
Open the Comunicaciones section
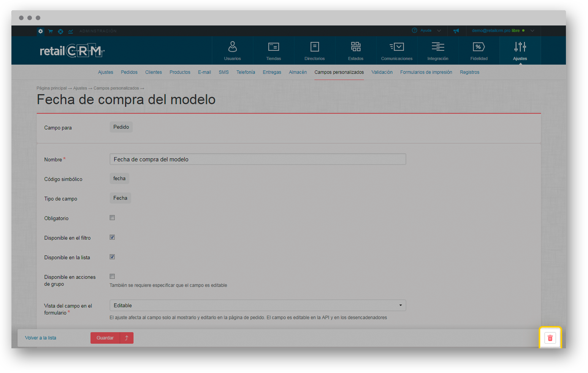tap(396, 51)
